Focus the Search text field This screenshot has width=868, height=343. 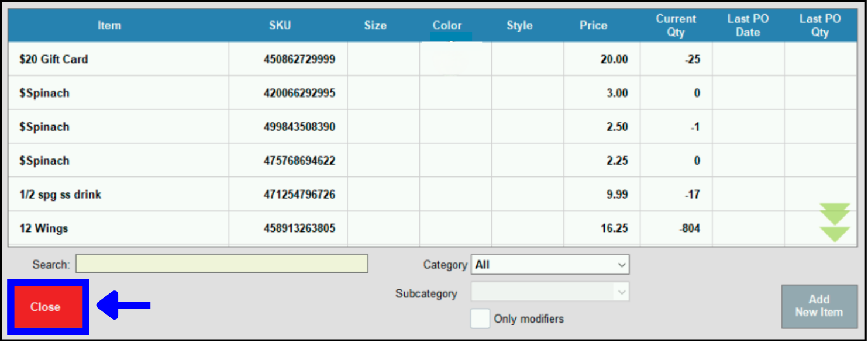[x=222, y=264]
